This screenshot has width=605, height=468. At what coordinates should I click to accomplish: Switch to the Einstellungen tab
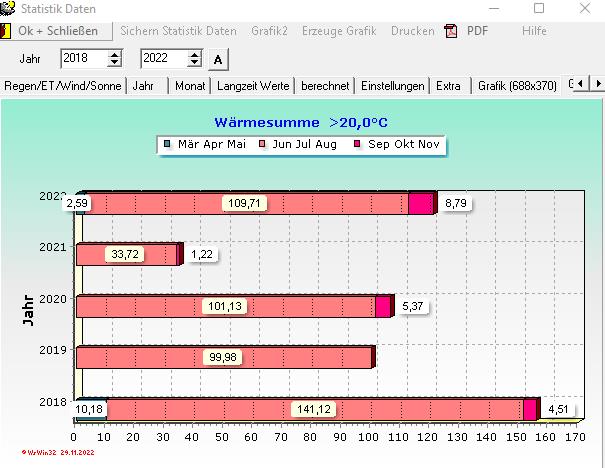[x=393, y=86]
